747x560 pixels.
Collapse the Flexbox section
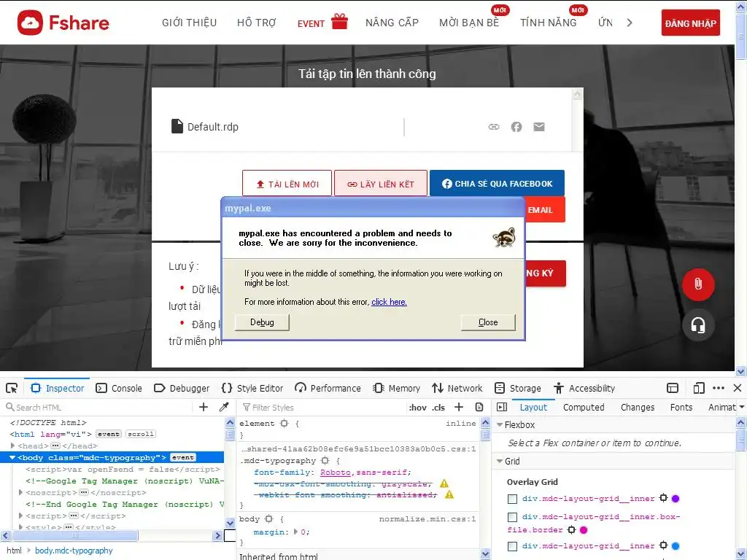tap(500, 425)
